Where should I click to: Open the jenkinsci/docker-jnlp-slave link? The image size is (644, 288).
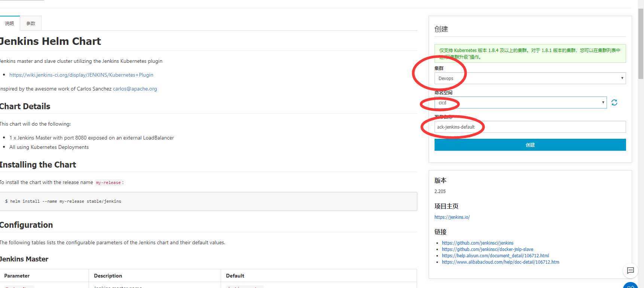(487, 249)
